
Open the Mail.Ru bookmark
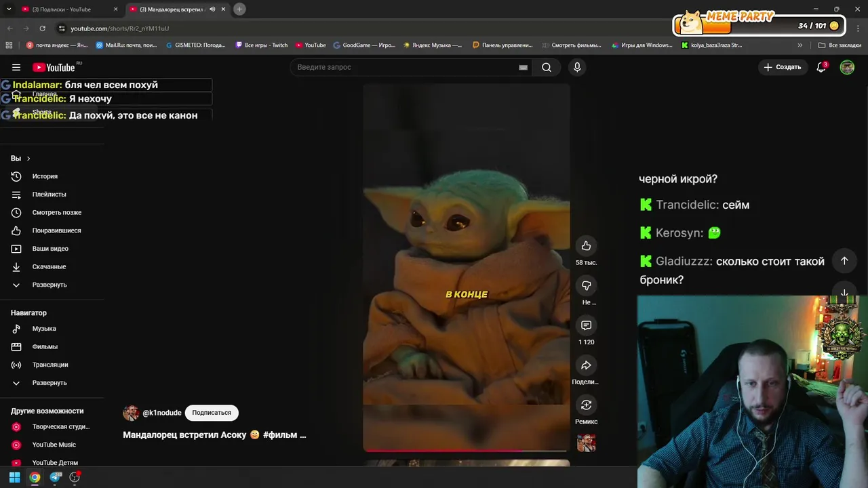pos(127,45)
